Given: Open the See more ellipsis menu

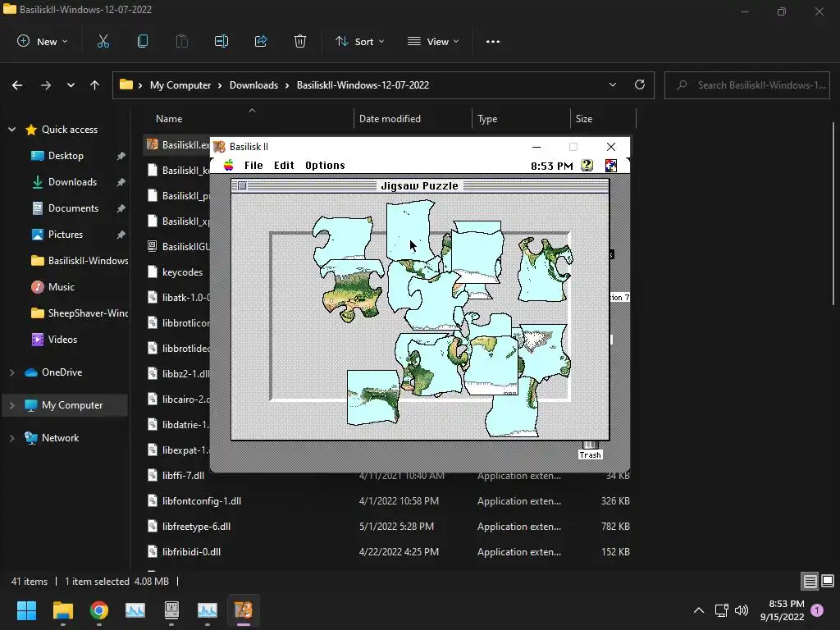Looking at the screenshot, I should click(493, 41).
